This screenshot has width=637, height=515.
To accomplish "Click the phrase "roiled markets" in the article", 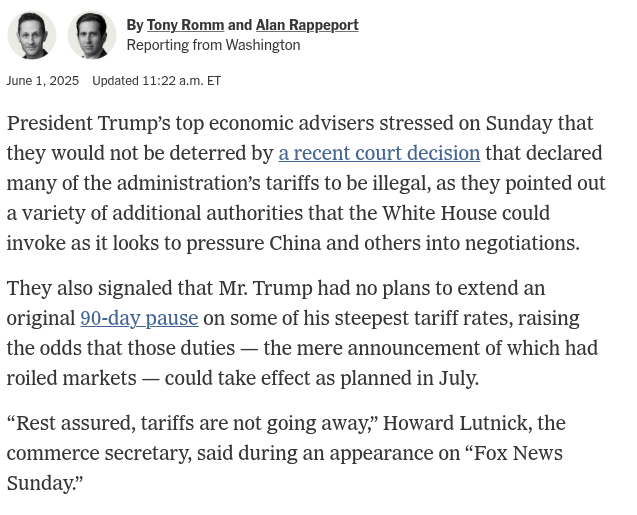I will coord(72,378).
